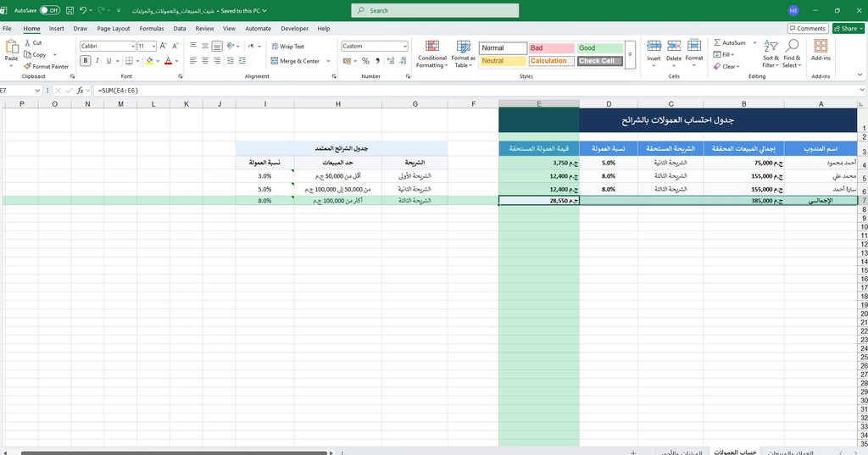
Task: Expand the cell styles gallery
Action: point(630,55)
